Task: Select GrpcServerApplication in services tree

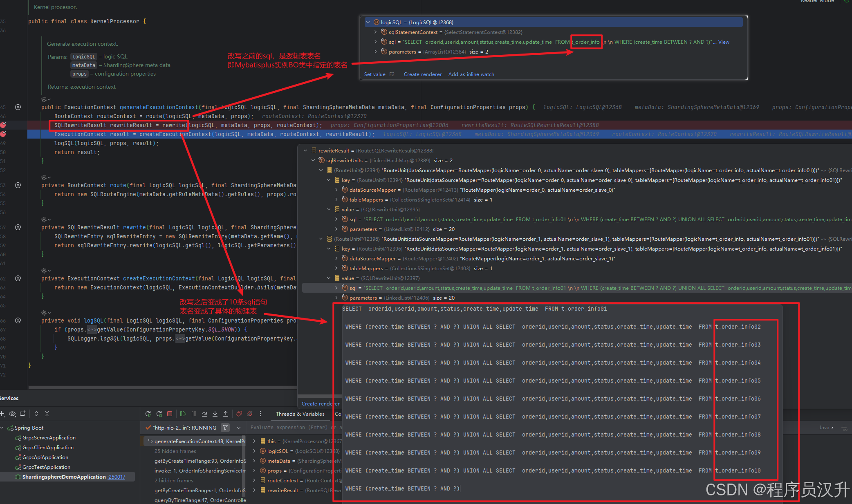Action: tap(49, 437)
